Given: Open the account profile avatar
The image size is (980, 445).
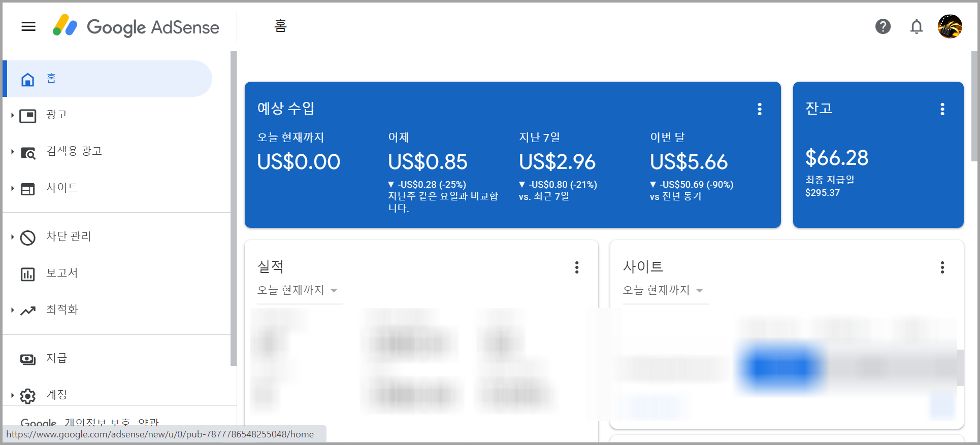Looking at the screenshot, I should pos(950,26).
